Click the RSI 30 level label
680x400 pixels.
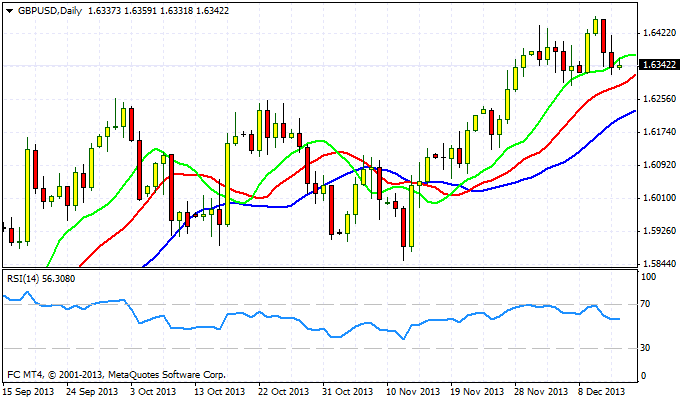pyautogui.click(x=646, y=348)
